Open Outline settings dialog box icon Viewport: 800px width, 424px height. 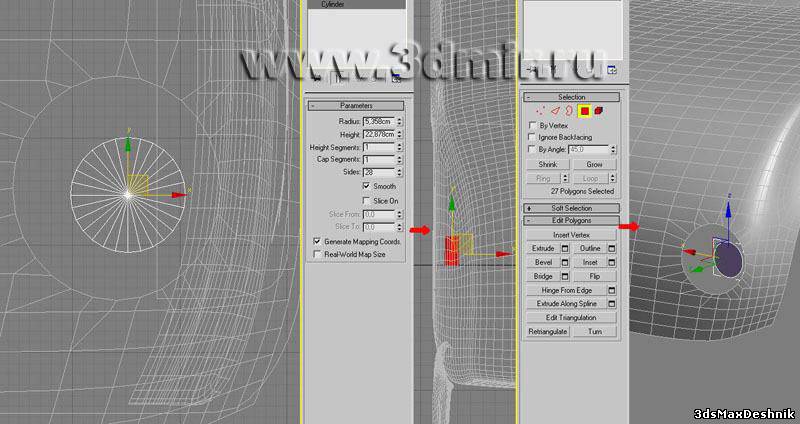[x=612, y=248]
